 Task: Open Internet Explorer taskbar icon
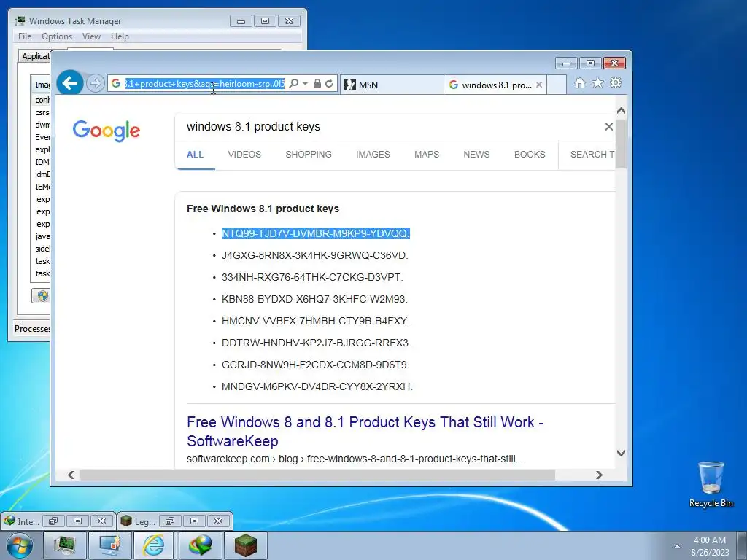(155, 545)
